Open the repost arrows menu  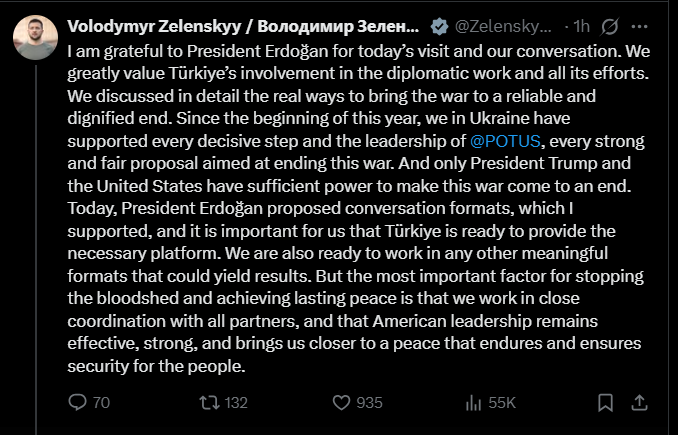(208, 403)
